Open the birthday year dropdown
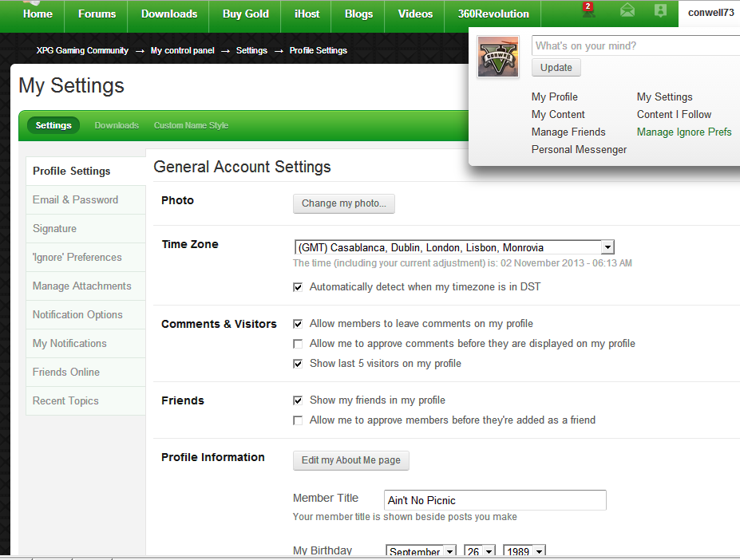Viewport: 740px width, 560px height. coord(539,552)
